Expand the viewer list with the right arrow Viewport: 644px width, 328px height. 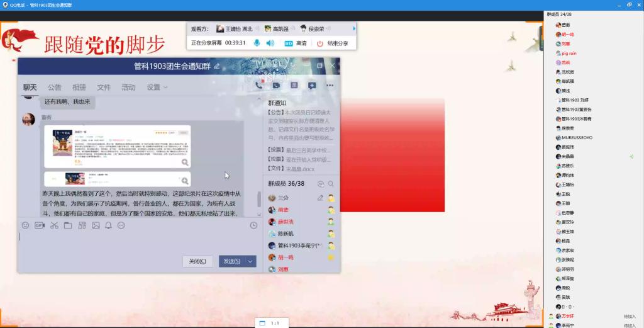354,28
